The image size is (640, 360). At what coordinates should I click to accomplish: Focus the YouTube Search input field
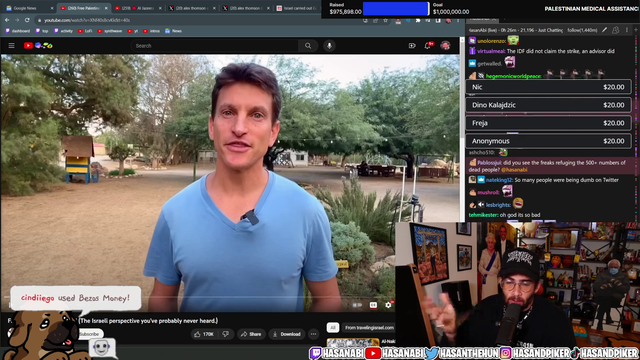pyautogui.click(x=214, y=46)
